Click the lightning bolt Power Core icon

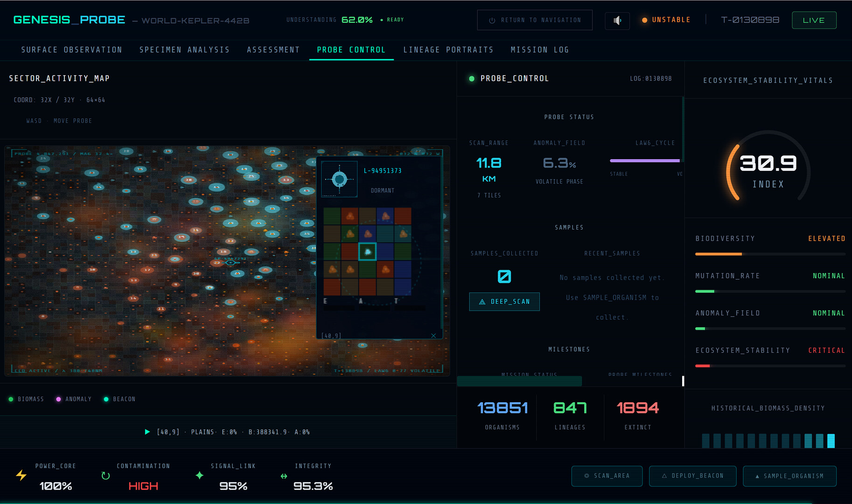coord(21,476)
